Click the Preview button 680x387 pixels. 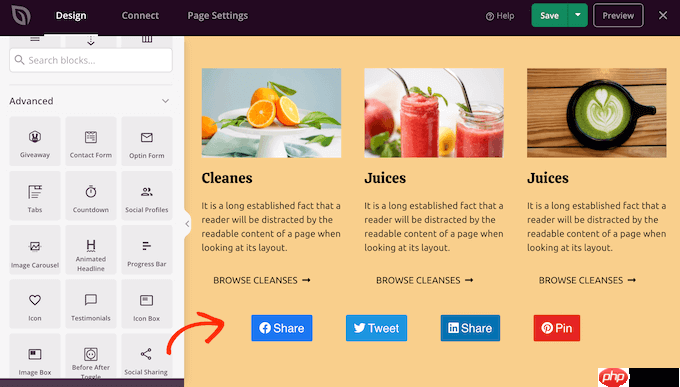(x=618, y=16)
